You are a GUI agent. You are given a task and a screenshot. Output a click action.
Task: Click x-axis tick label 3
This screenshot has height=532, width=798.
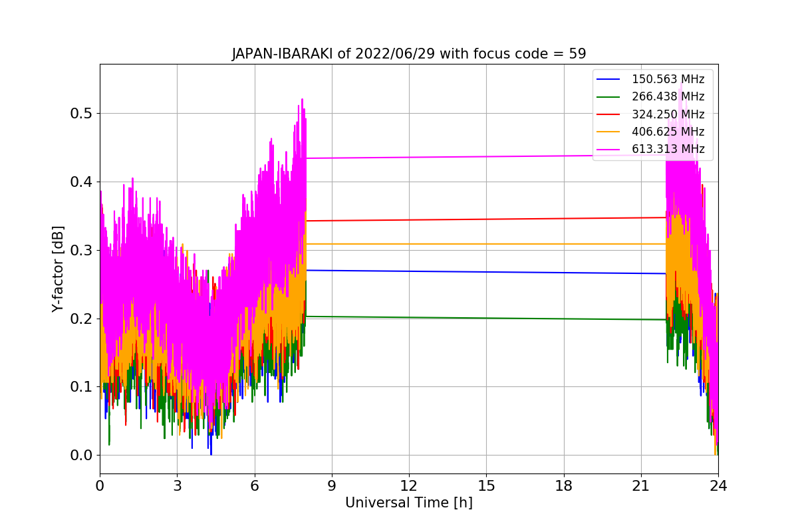(177, 486)
